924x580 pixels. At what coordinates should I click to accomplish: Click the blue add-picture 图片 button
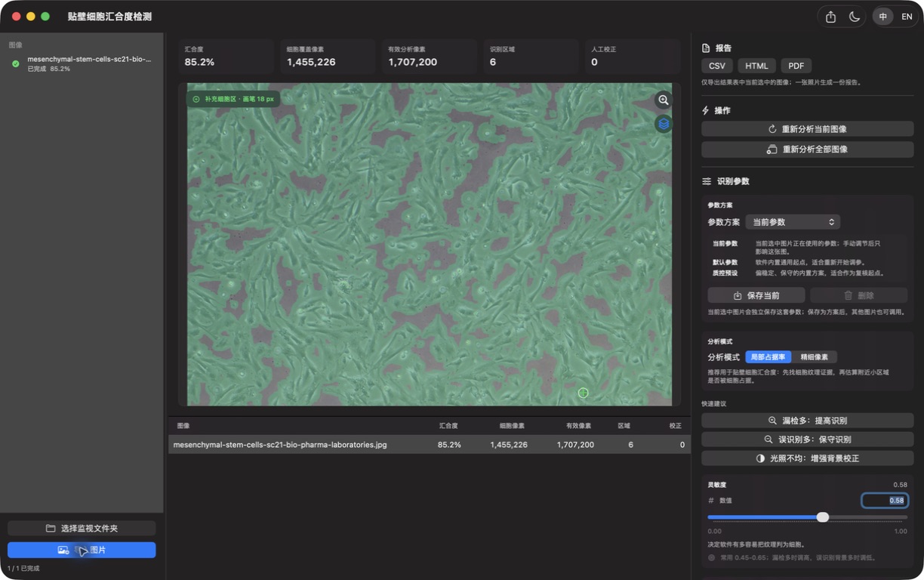[x=82, y=550]
